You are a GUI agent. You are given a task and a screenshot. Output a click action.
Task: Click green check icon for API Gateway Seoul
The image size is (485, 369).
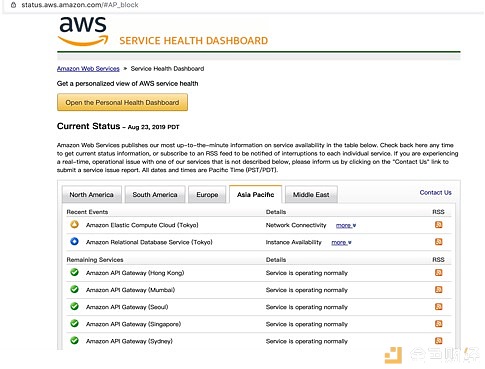click(74, 306)
